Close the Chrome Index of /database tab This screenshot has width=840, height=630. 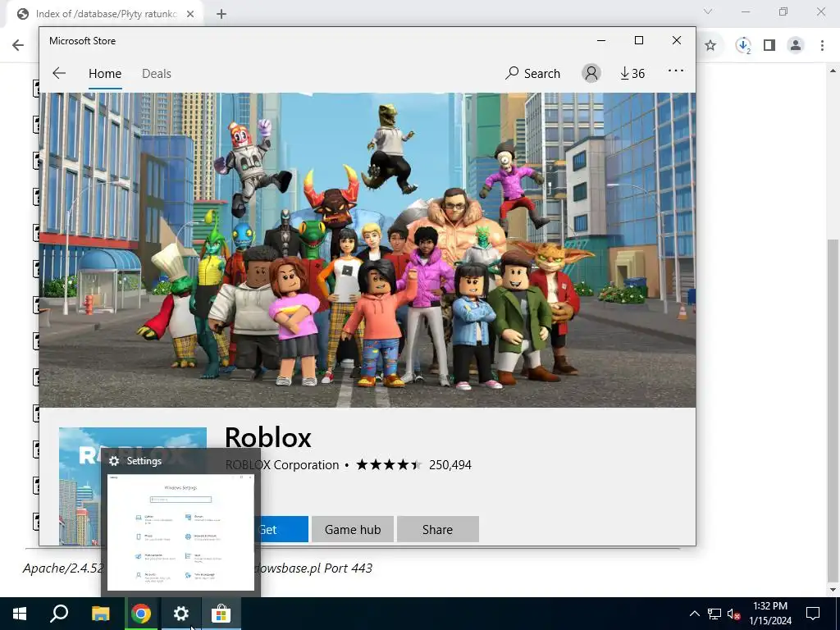(x=190, y=14)
